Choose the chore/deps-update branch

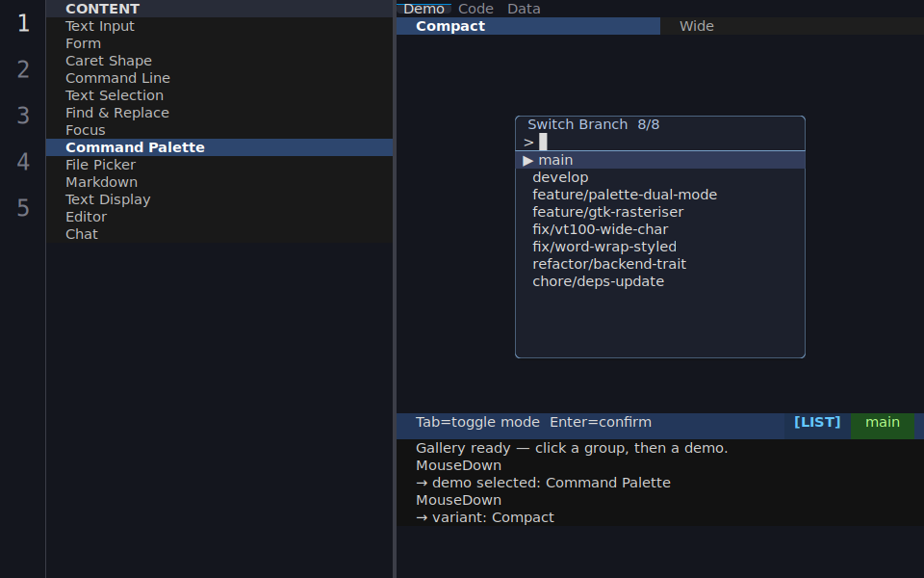click(x=660, y=281)
